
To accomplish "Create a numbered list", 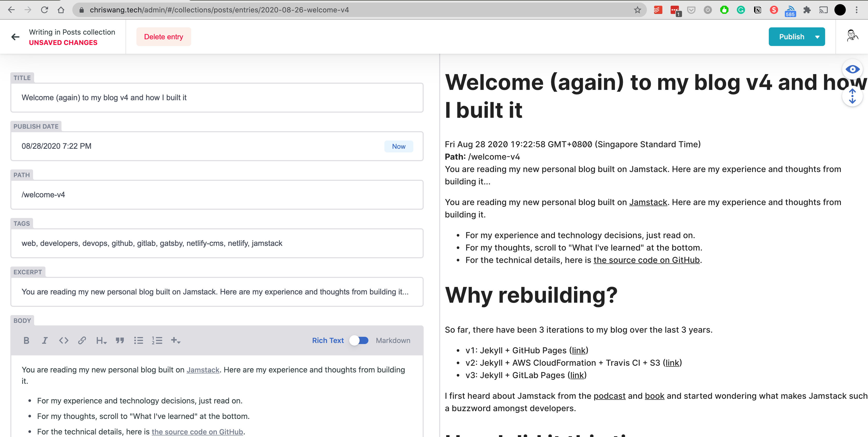I will [157, 340].
